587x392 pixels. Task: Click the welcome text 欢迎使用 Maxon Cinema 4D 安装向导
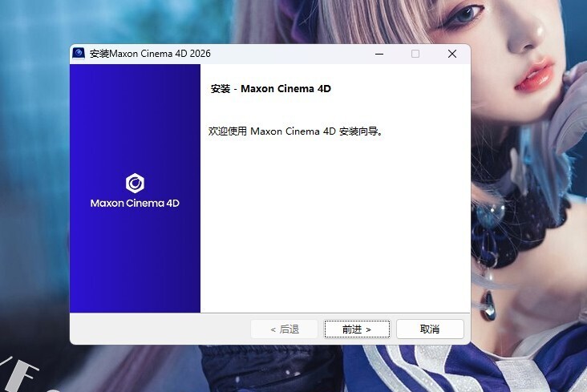pyautogui.click(x=295, y=131)
